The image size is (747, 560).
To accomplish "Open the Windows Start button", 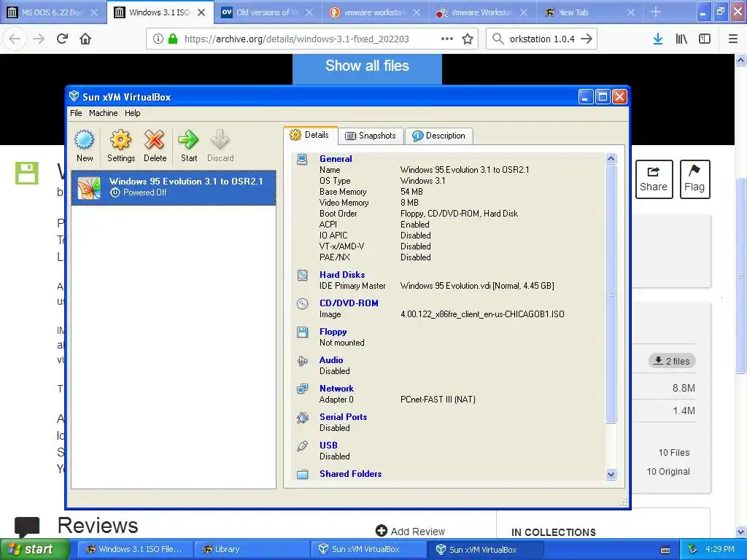I will (x=34, y=549).
